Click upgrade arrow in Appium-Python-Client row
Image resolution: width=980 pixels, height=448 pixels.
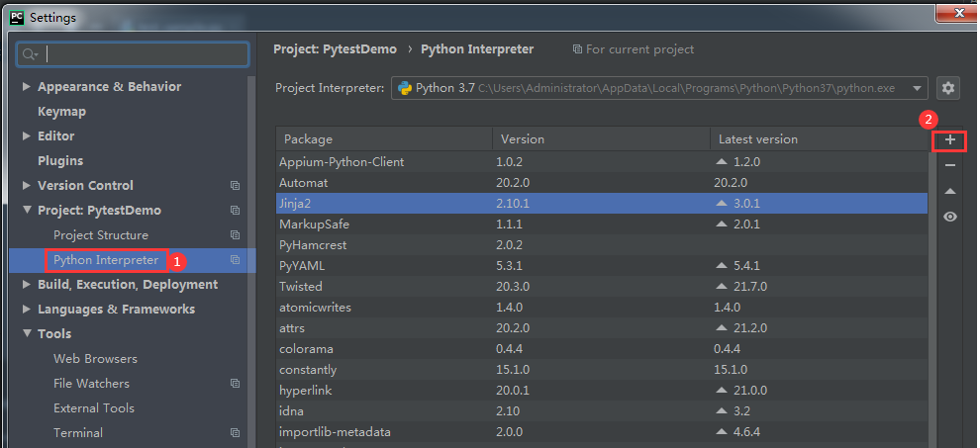722,162
